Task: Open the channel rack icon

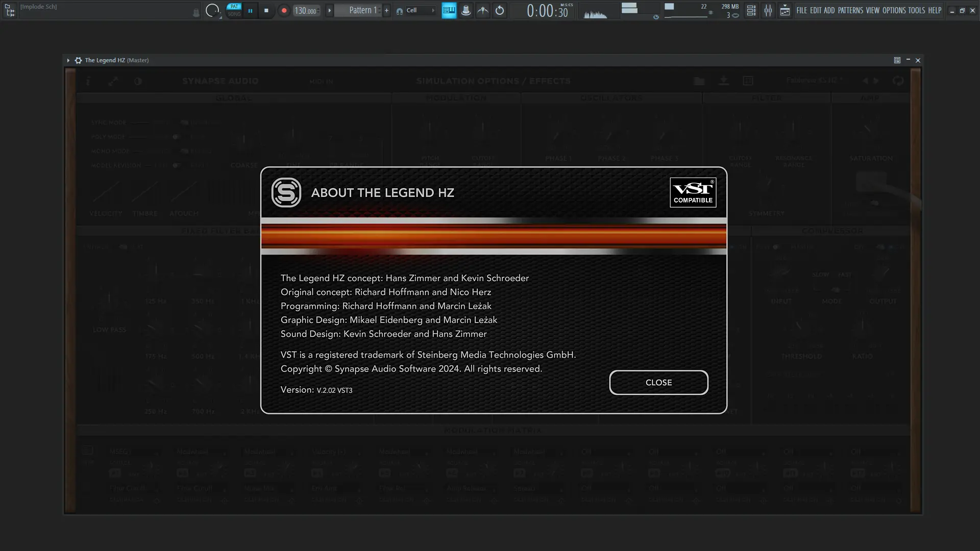Action: click(x=751, y=11)
